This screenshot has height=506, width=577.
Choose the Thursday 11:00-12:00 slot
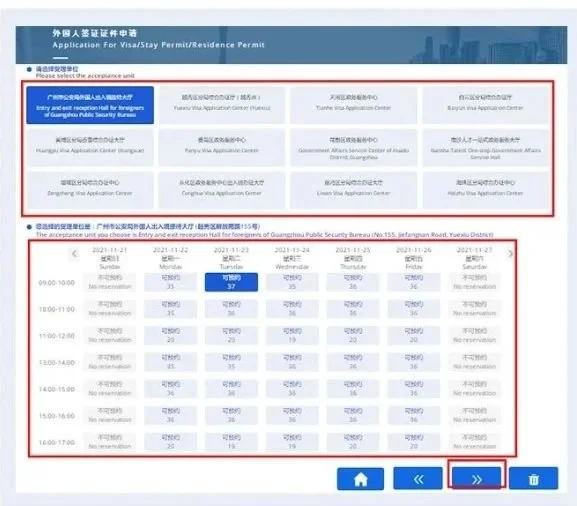(353, 336)
